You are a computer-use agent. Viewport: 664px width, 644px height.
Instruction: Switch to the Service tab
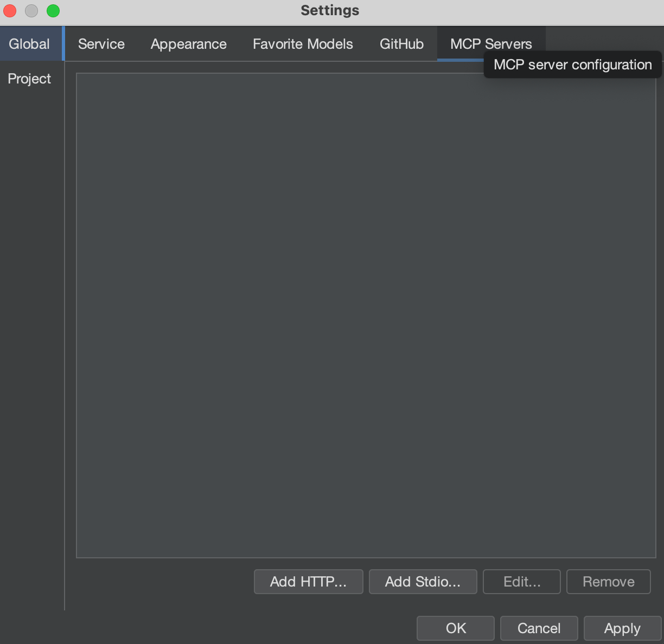click(101, 44)
